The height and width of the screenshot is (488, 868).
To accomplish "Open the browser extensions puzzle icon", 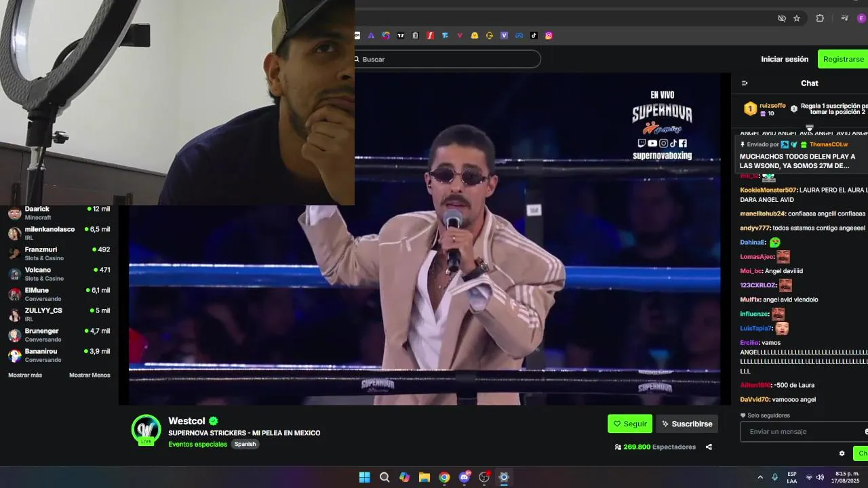I will coord(820,18).
